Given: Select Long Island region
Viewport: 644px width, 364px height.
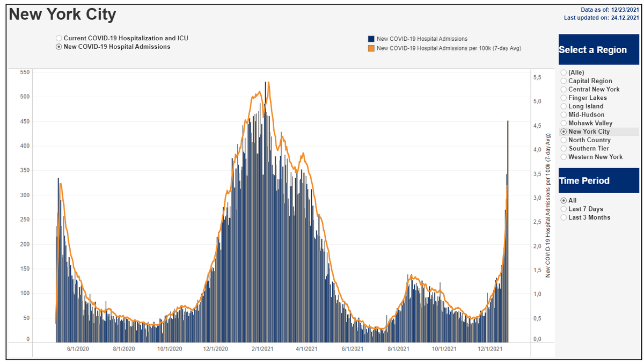Looking at the screenshot, I should pyautogui.click(x=563, y=106).
